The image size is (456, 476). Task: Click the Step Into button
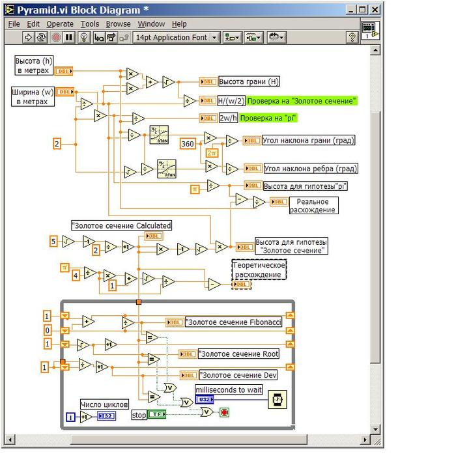point(98,37)
